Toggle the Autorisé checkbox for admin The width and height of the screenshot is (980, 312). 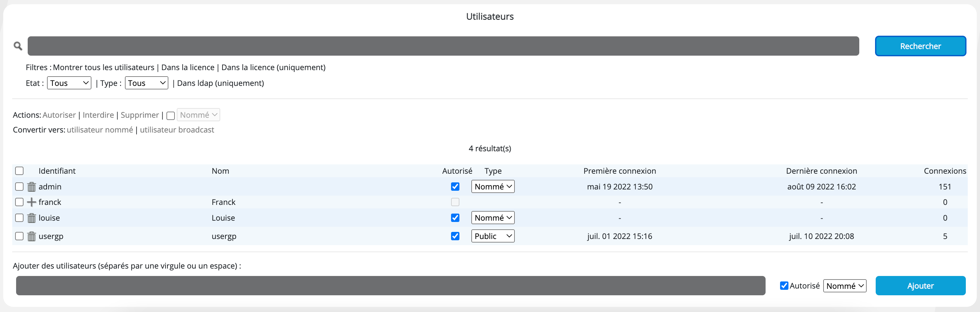pos(455,187)
